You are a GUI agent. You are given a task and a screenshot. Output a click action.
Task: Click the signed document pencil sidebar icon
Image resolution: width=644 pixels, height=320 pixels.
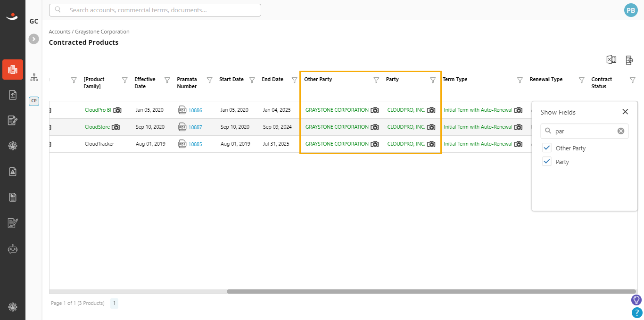tap(13, 223)
